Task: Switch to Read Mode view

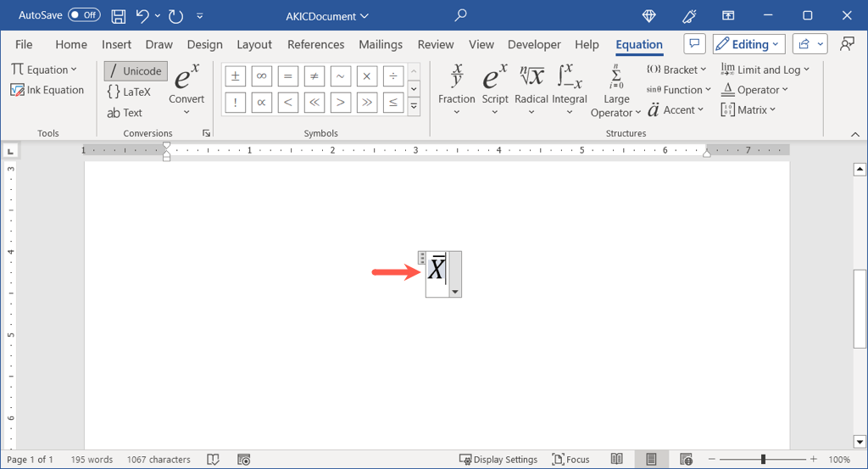Action: click(x=617, y=459)
